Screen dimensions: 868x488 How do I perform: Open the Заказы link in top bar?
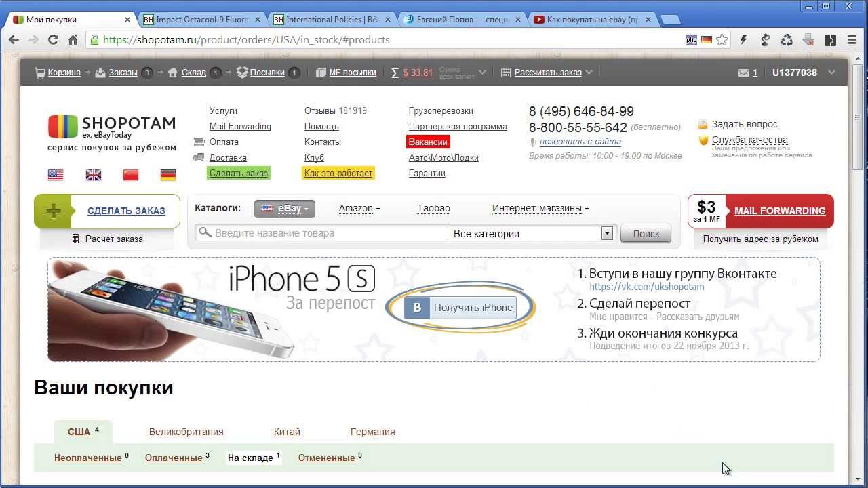(123, 73)
